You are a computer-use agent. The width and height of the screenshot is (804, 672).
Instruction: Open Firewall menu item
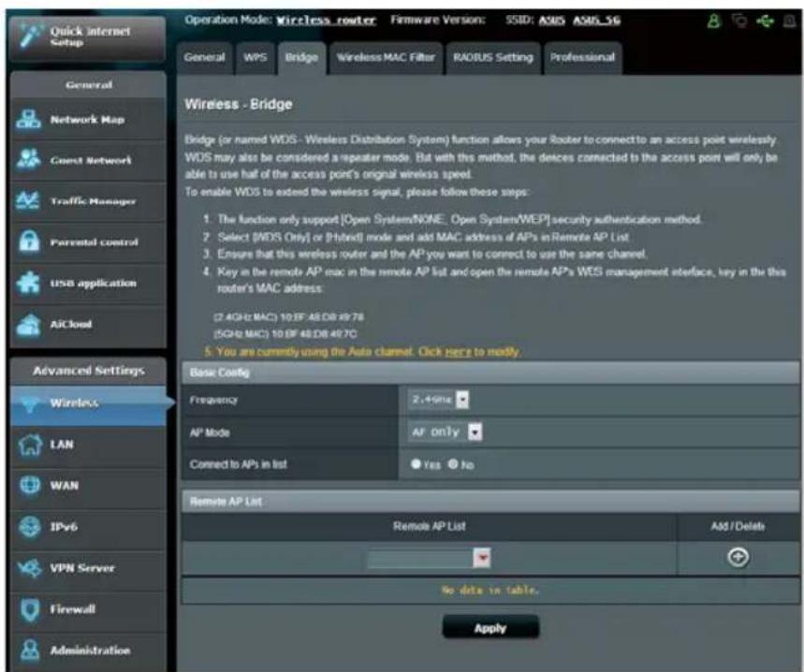88,609
